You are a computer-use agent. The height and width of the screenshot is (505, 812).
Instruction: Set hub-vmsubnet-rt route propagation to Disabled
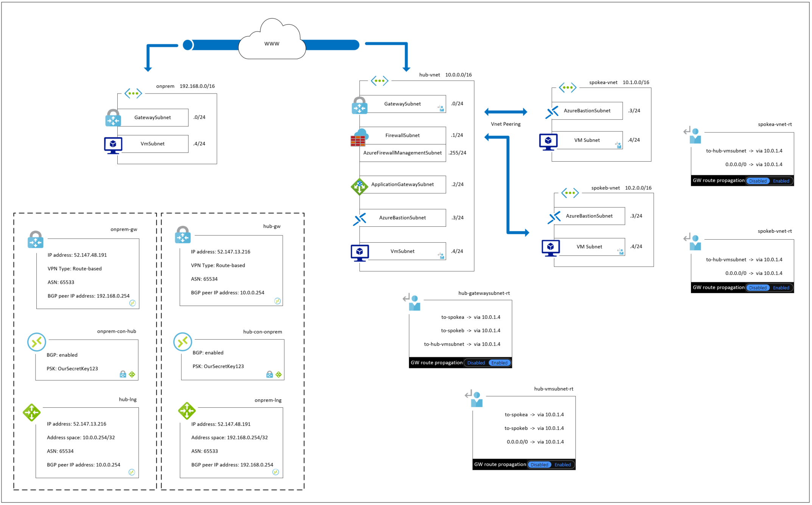tap(540, 464)
